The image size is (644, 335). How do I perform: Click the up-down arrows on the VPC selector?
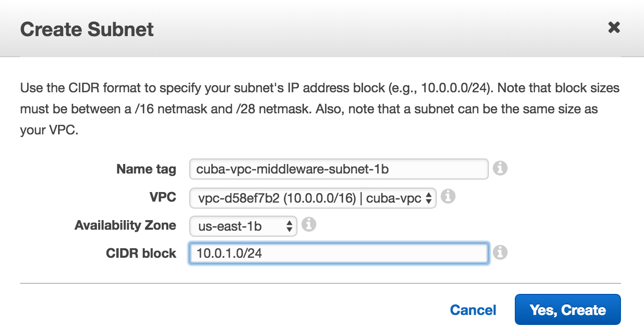428,199
